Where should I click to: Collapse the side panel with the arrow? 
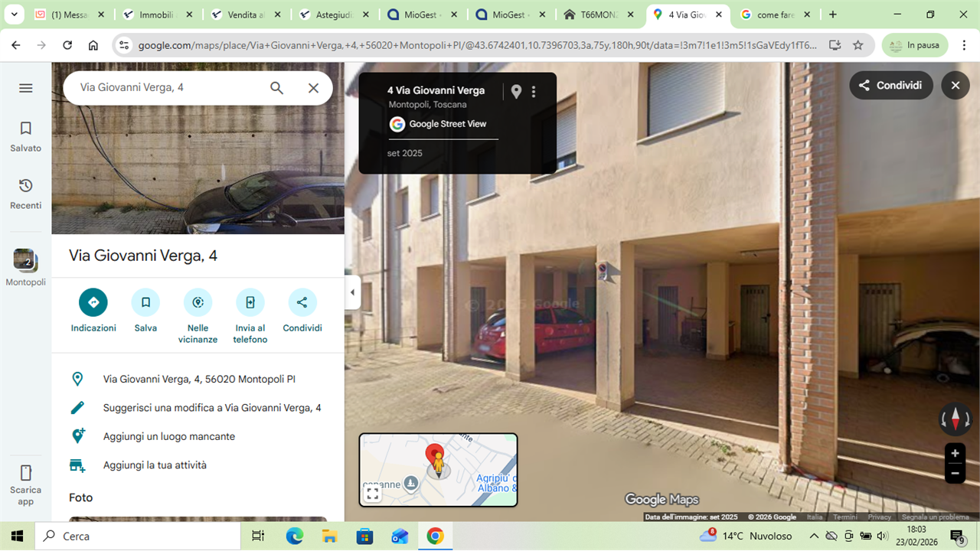(352, 292)
